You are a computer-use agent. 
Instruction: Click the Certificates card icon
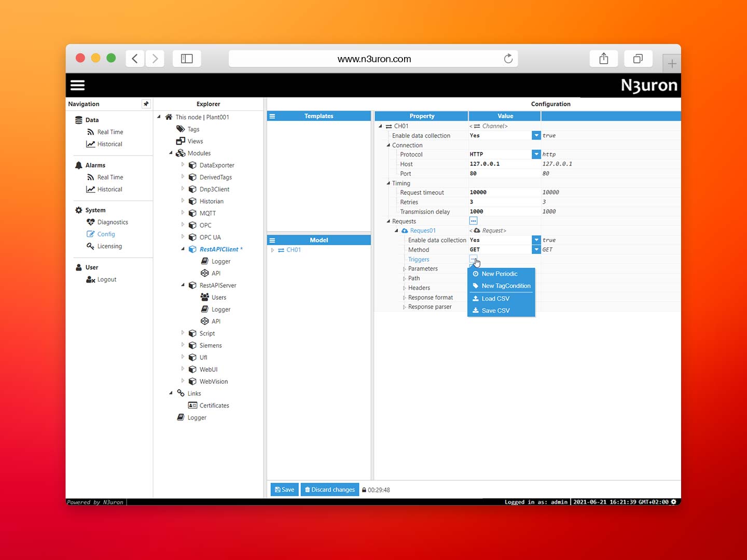point(193,405)
